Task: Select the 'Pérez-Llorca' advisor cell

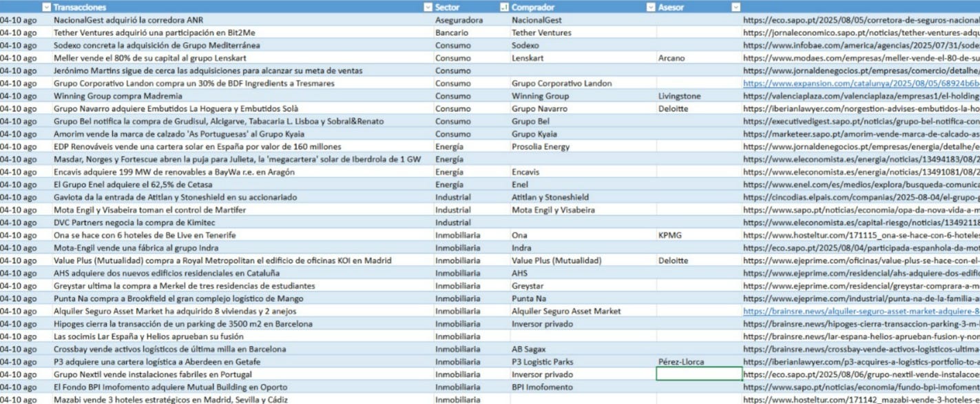Action: [699, 361]
